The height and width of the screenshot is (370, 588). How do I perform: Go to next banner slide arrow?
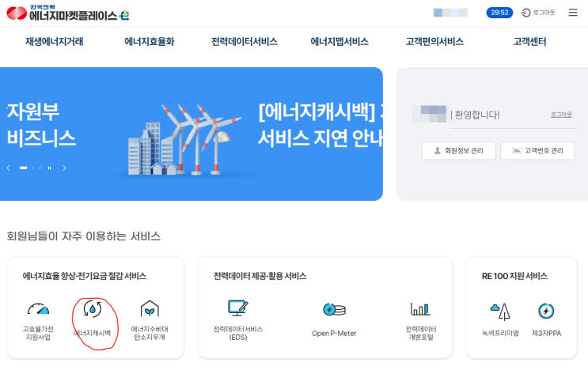[x=65, y=168]
